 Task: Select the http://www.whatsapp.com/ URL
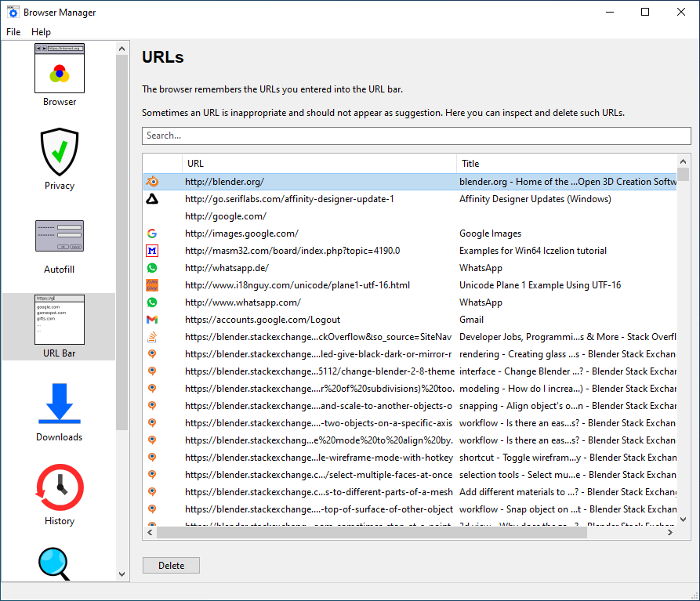click(243, 302)
